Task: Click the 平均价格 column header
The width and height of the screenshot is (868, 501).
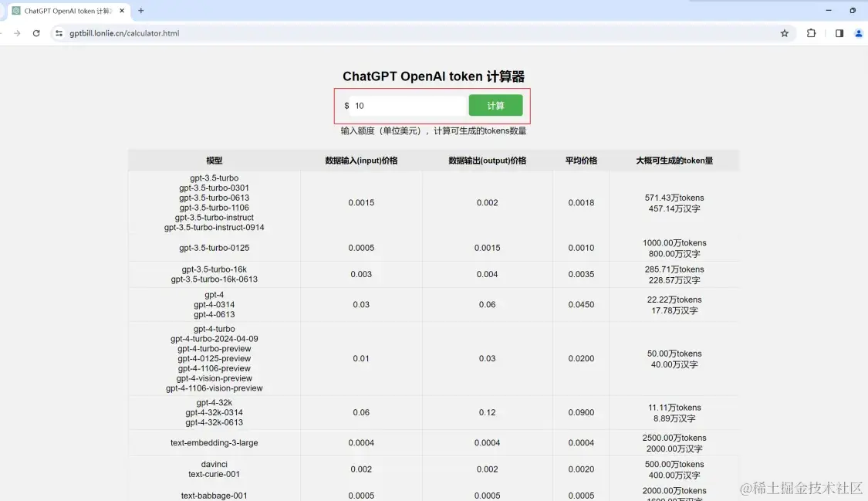Action: pos(581,161)
